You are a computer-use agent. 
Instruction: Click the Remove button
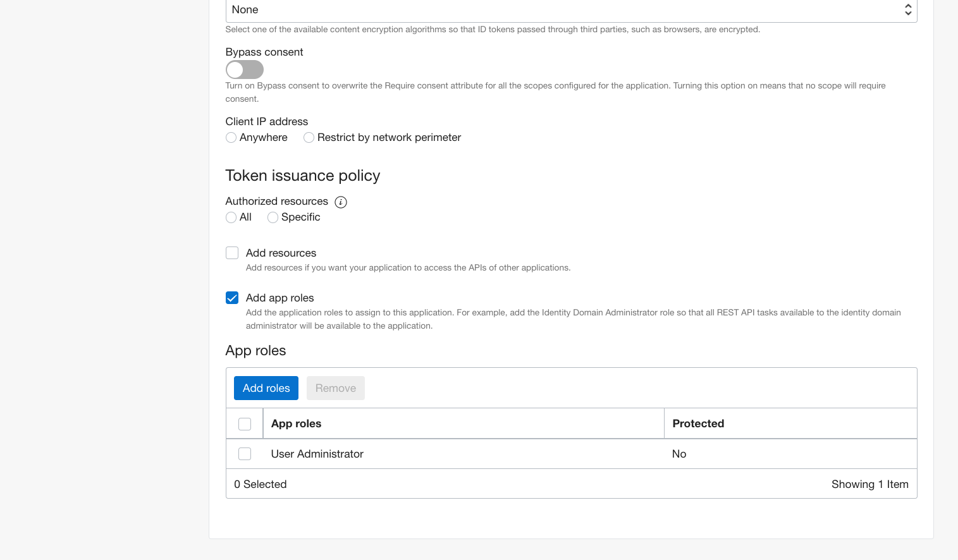tap(335, 387)
